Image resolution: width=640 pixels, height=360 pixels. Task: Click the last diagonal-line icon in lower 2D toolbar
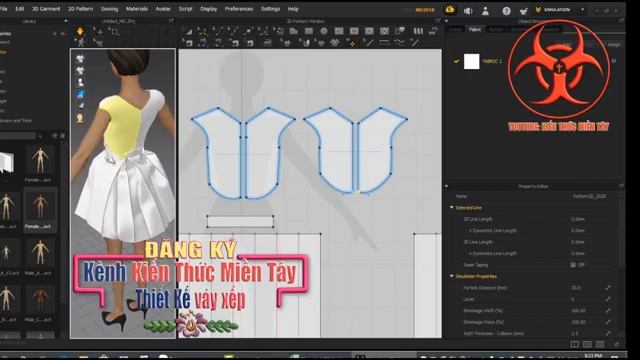[415, 42]
